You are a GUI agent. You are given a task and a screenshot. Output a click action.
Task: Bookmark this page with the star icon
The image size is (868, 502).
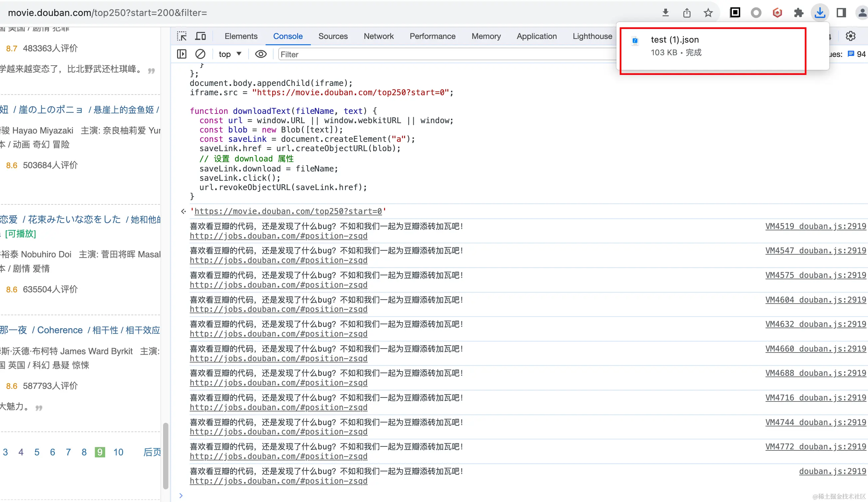[x=708, y=13]
